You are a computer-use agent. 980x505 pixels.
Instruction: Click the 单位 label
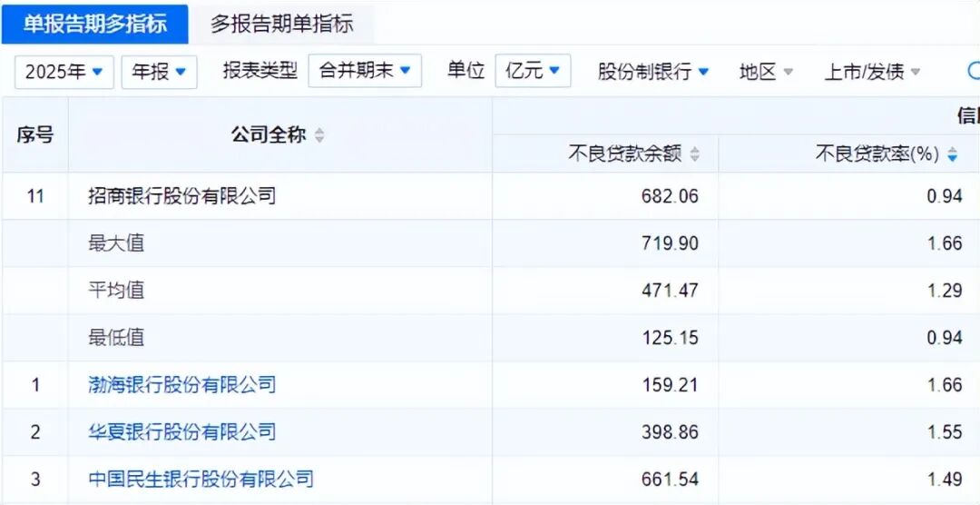[465, 71]
